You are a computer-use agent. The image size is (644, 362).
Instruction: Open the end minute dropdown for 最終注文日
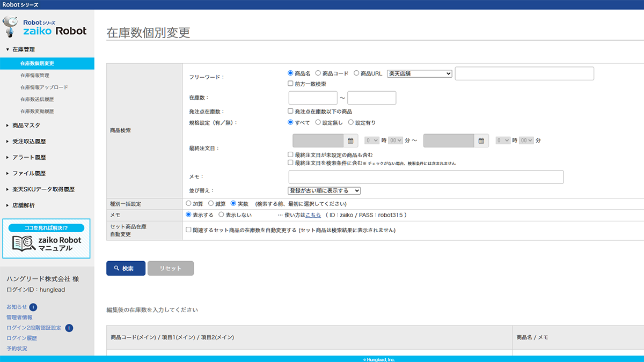coord(526,141)
